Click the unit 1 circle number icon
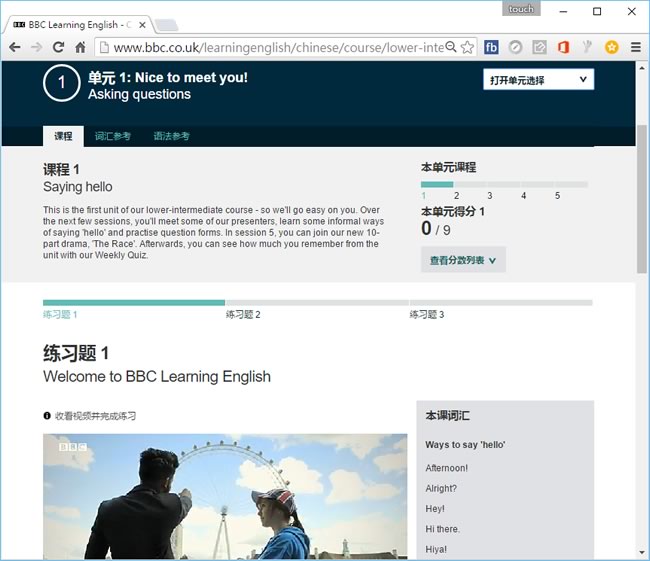This screenshot has height=561, width=650. 61,83
